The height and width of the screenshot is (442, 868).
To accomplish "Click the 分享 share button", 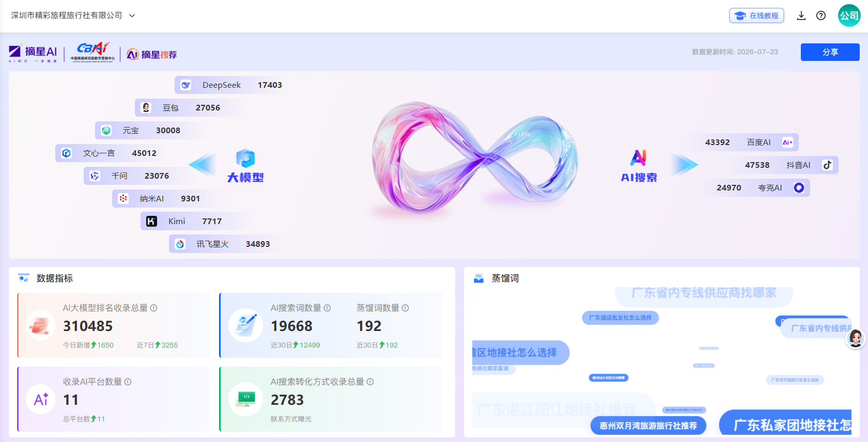I will pyautogui.click(x=830, y=52).
